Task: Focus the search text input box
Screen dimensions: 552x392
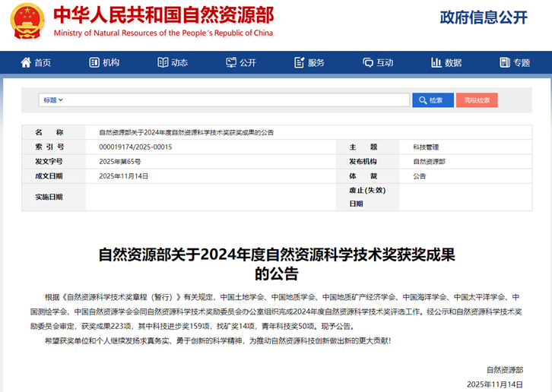Action: [236, 100]
